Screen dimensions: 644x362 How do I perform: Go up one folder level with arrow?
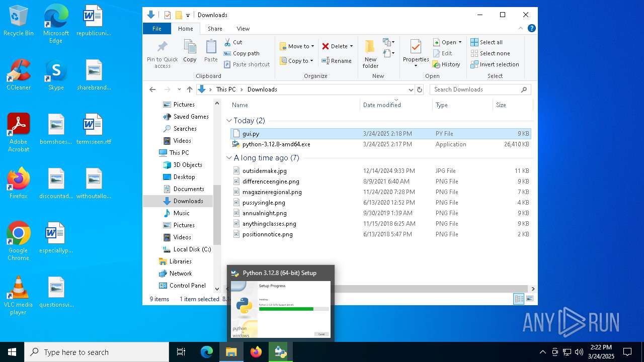click(189, 89)
